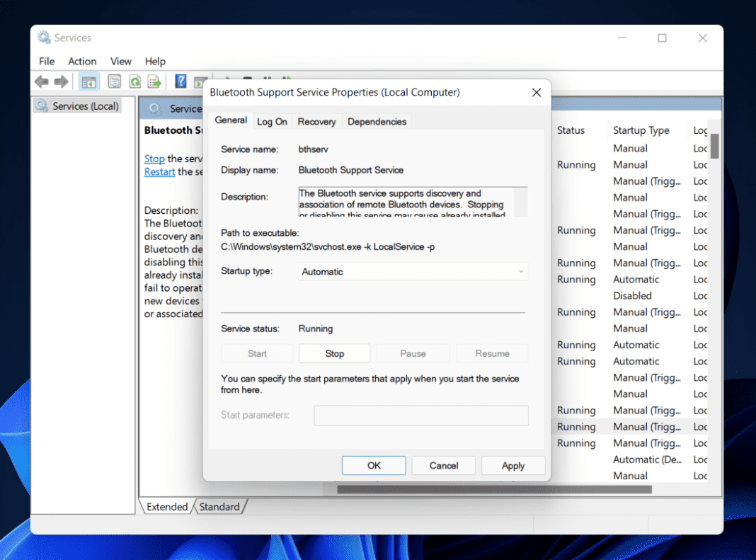Click OK in the properties dialog
This screenshot has height=560, width=756.
374,465
